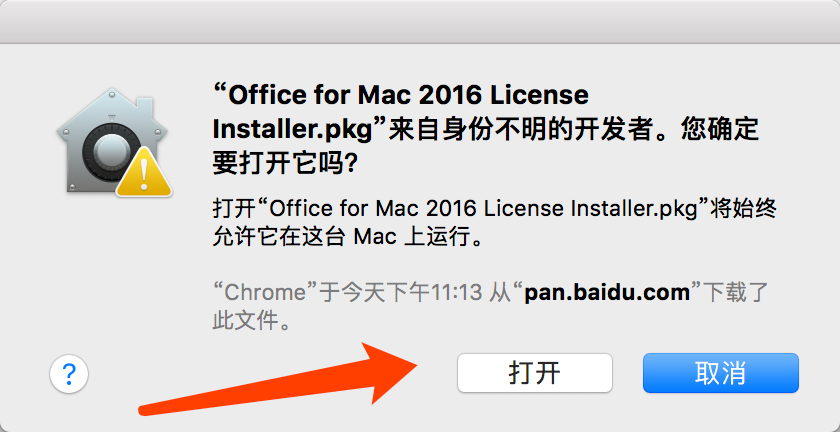Click the "Installer.pkg" text in bold heading

point(292,130)
